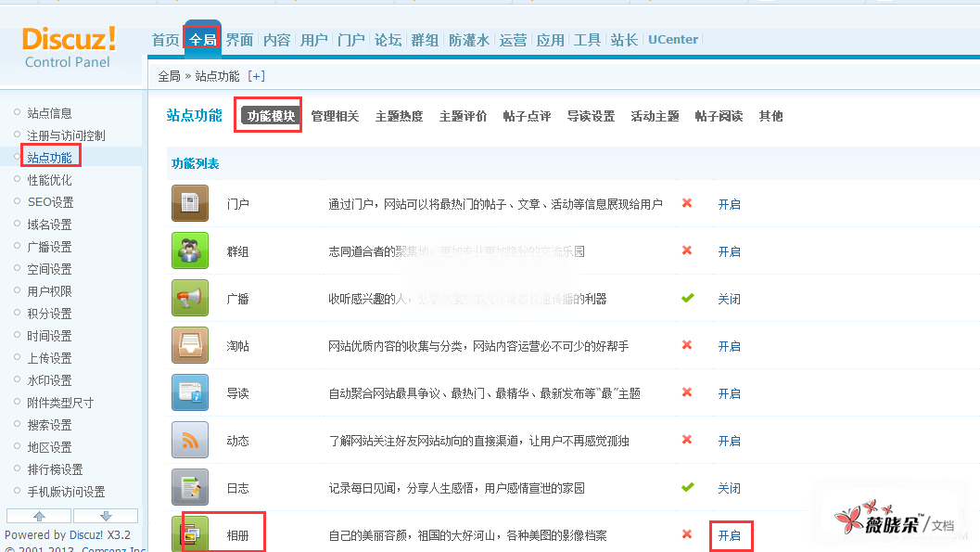Disable the 广播 module with 关闭

pyautogui.click(x=729, y=299)
